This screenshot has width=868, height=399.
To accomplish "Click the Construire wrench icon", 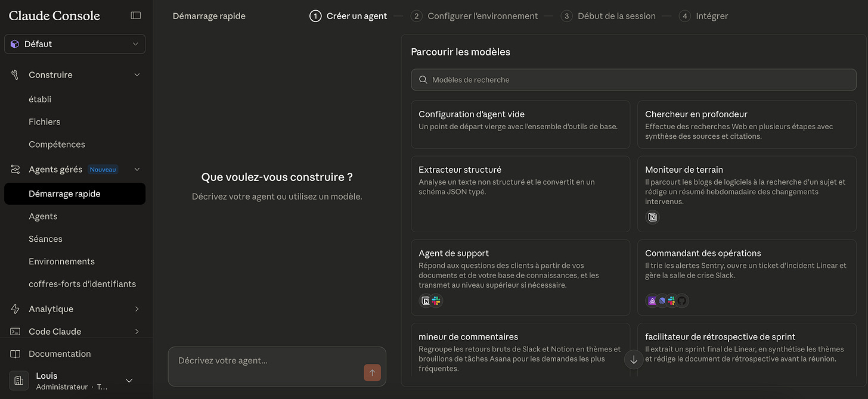I will pyautogui.click(x=15, y=74).
